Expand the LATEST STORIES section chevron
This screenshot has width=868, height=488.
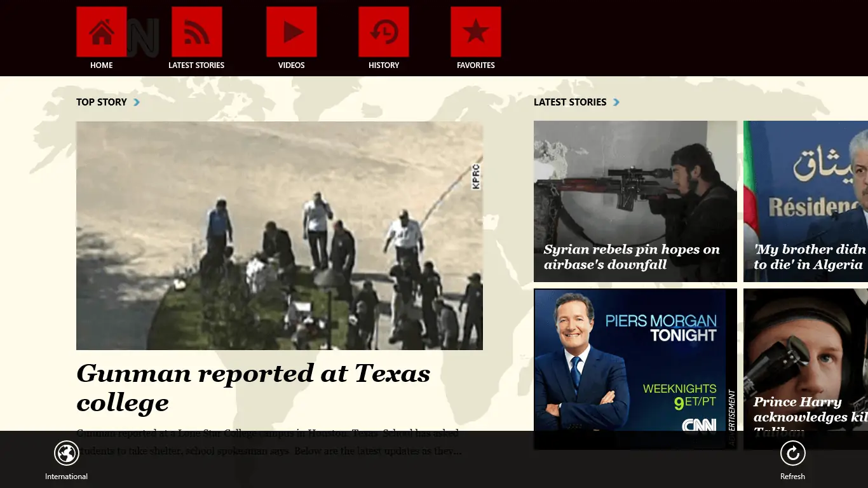click(x=616, y=102)
